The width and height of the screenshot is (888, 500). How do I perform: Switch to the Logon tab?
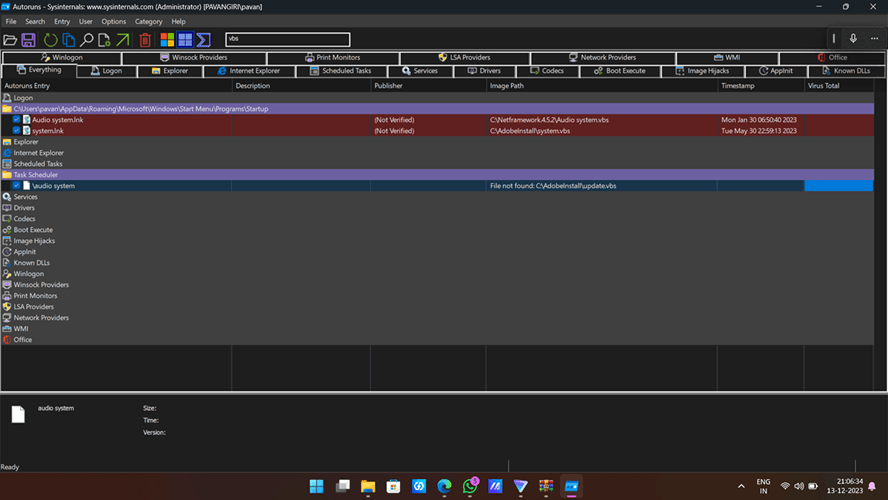(x=106, y=71)
